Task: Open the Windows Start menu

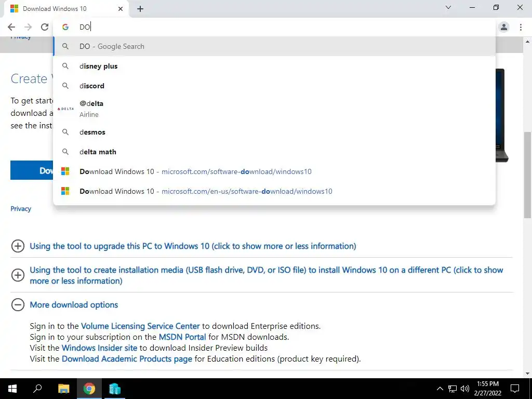Action: 12,389
